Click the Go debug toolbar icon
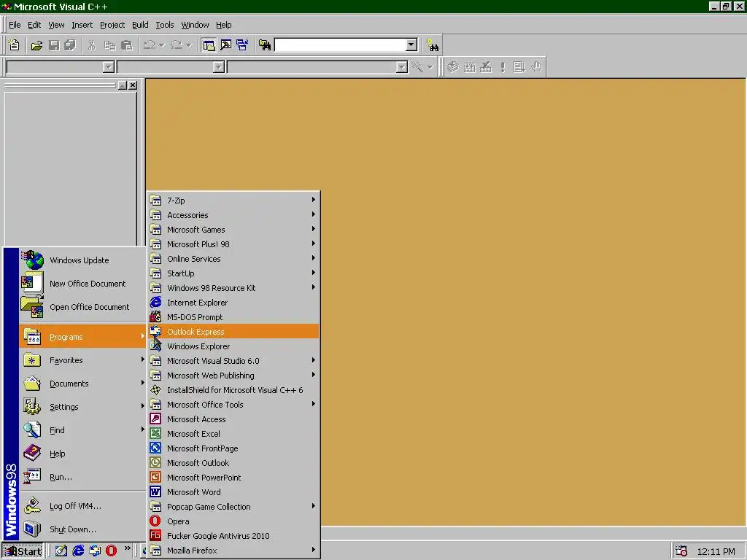This screenshot has width=747, height=560. tap(519, 67)
